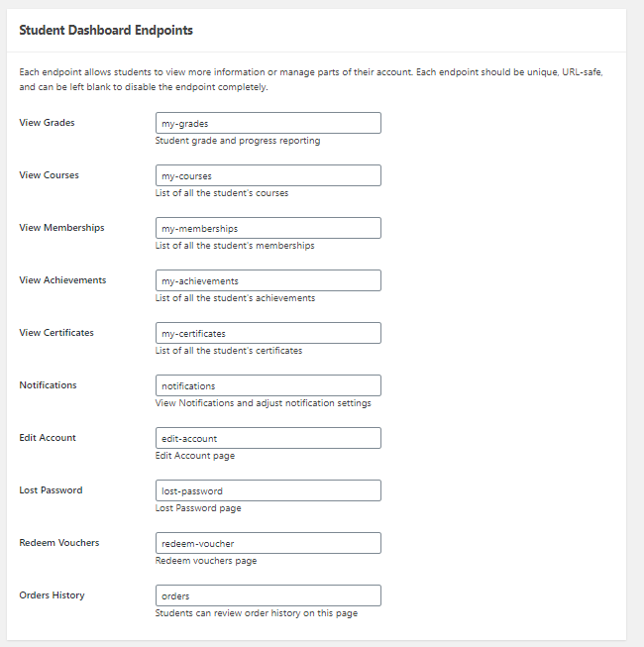The height and width of the screenshot is (647, 644).
Task: Click the Edit Account label
Action: (x=48, y=438)
